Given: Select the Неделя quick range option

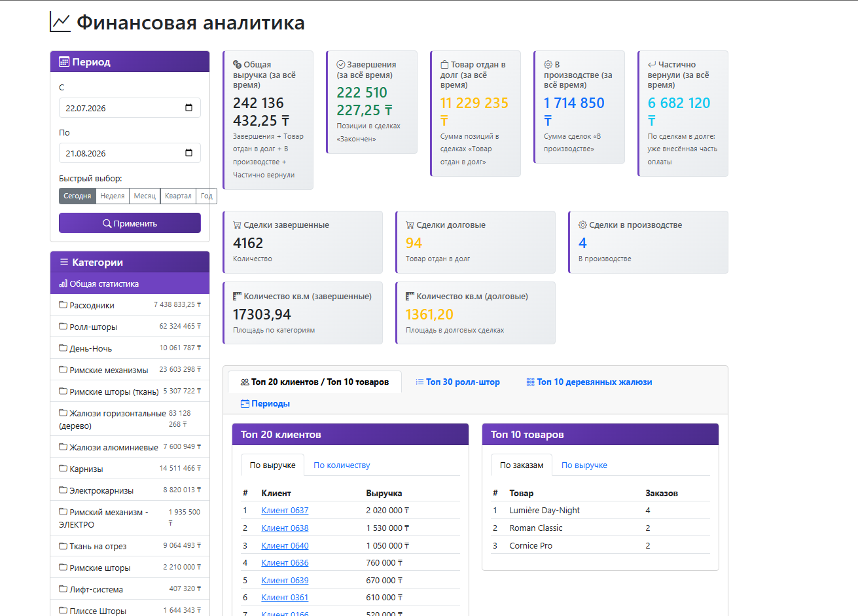Looking at the screenshot, I should point(113,196).
